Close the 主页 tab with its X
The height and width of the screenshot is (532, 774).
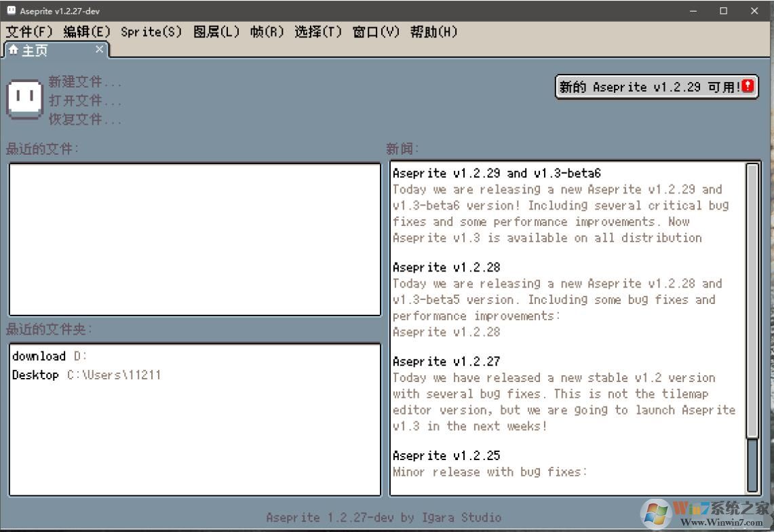pos(99,49)
